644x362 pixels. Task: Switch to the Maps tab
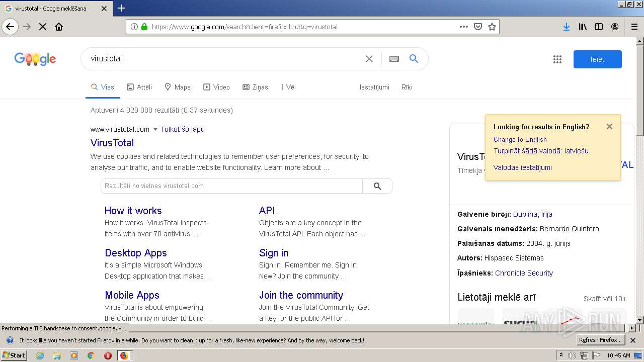tap(178, 87)
